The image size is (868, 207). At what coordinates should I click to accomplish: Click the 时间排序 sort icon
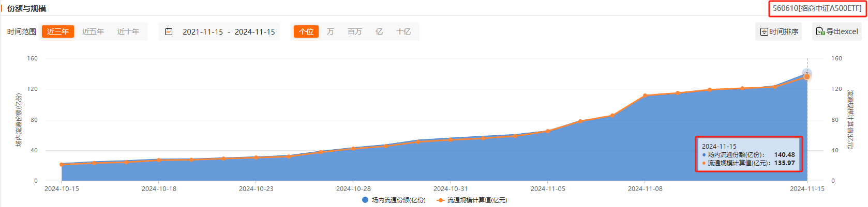(764, 32)
